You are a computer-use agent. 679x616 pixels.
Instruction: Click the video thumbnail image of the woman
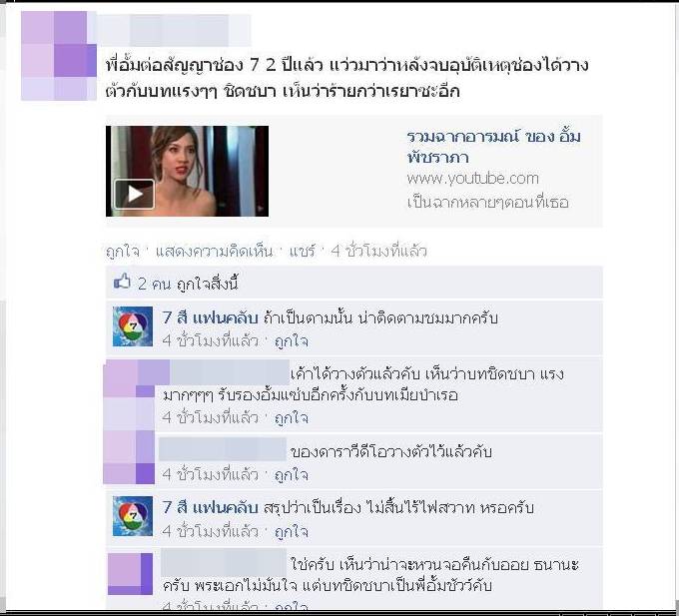[187, 171]
